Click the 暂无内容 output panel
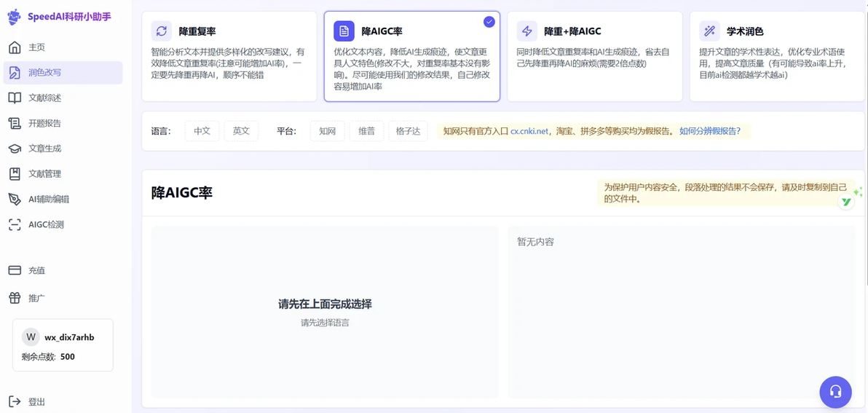The image size is (868, 413). pos(682,312)
